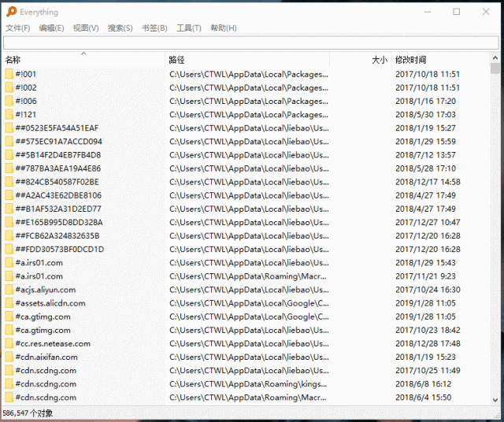Select ##575EC91A7ACCD094 folder name
This screenshot has height=422, width=504.
59,142
